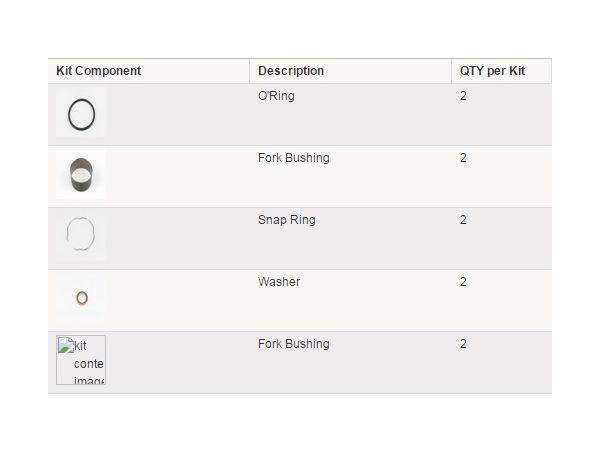Click Fork Bushing text beside cylinder image
The image size is (600, 450).
tap(293, 158)
